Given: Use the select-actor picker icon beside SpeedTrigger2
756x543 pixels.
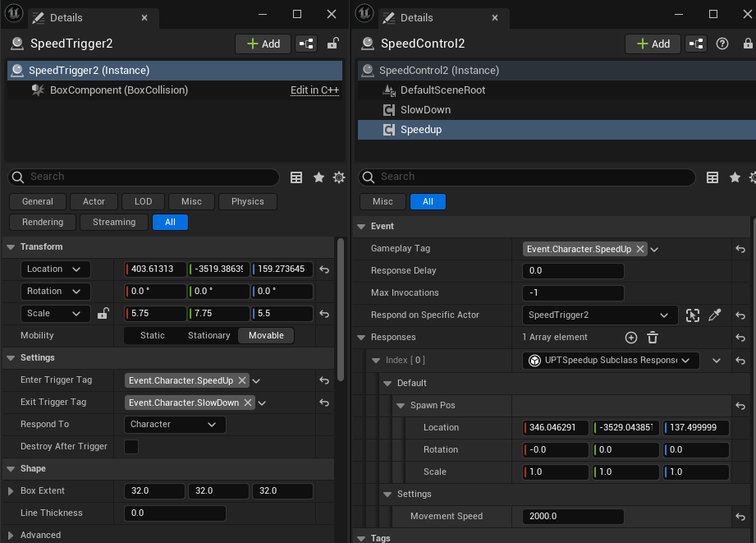Looking at the screenshot, I should [693, 315].
